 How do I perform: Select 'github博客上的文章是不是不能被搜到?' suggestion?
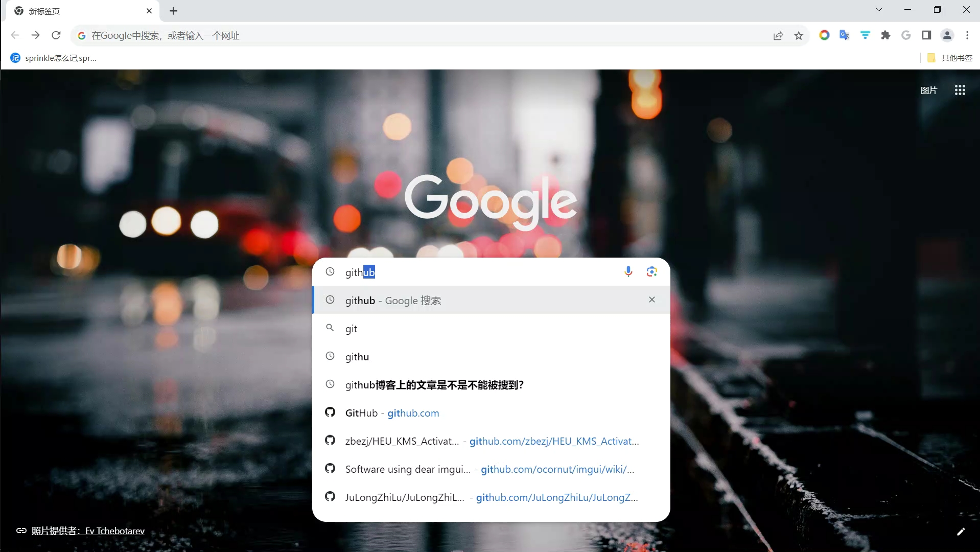point(491,384)
